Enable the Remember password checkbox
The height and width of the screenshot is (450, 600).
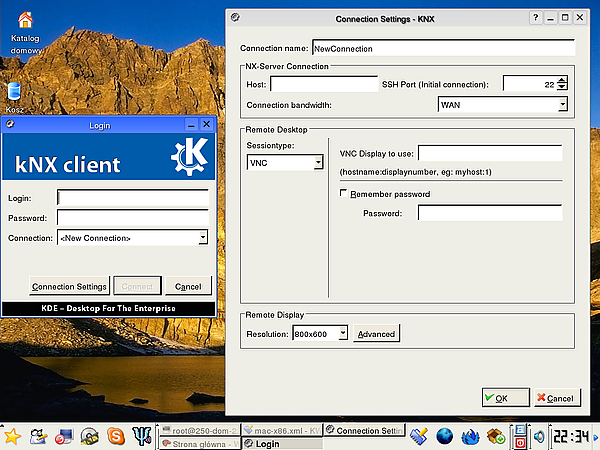pyautogui.click(x=344, y=193)
